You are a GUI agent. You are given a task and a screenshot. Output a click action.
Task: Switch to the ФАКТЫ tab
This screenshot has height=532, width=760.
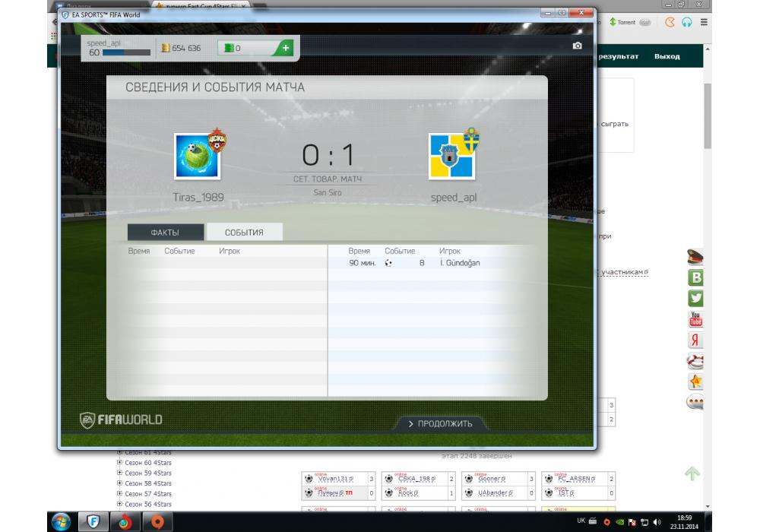tap(165, 233)
